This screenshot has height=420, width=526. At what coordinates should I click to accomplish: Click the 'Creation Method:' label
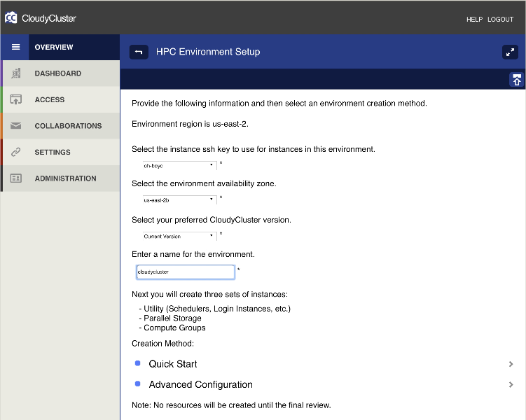click(x=162, y=344)
